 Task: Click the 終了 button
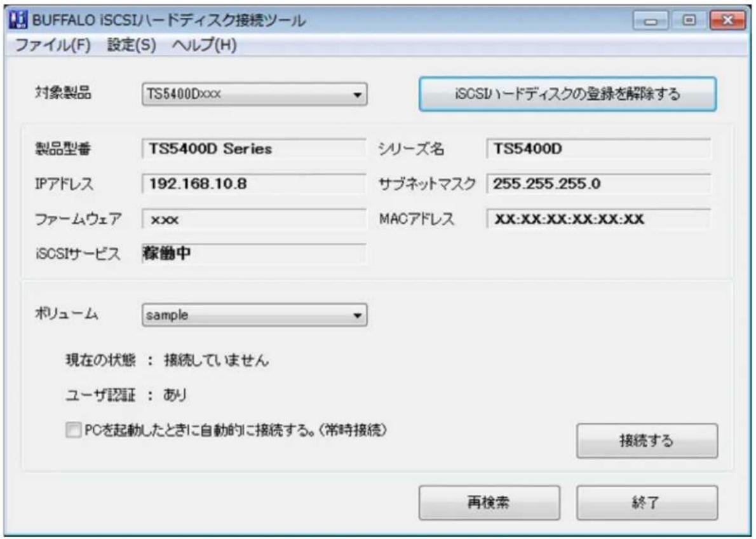tap(647, 503)
